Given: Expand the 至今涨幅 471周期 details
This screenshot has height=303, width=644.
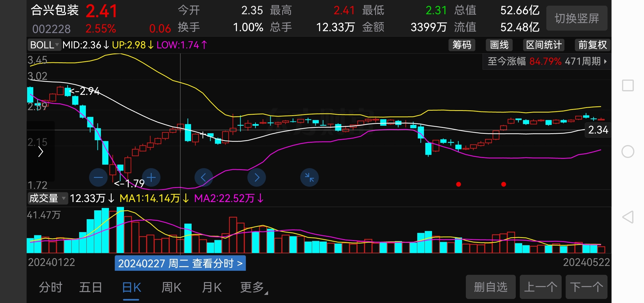Looking at the screenshot, I should click(547, 62).
